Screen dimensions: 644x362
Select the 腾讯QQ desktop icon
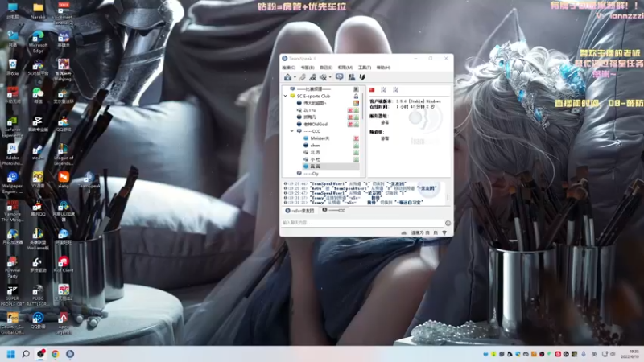(x=38, y=208)
